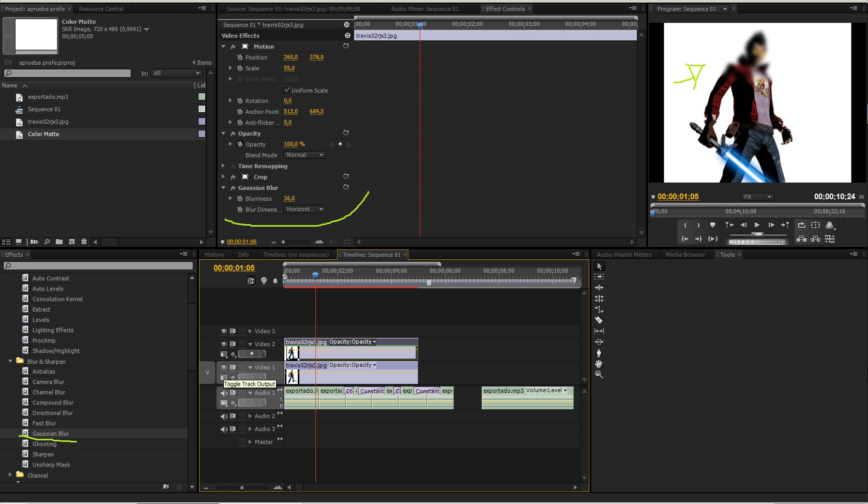Reset the Gaussian Blur effect
868x504 pixels.
[346, 187]
